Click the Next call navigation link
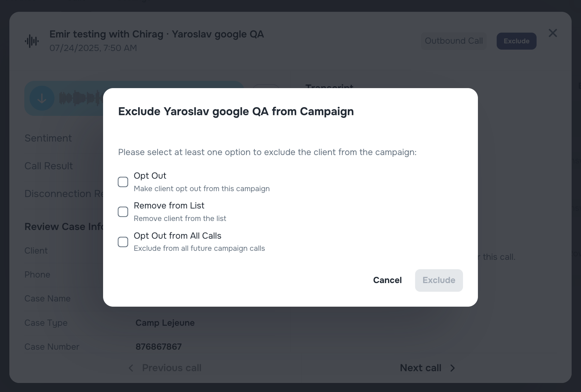Viewport: 581px width, 392px height. 420,368
